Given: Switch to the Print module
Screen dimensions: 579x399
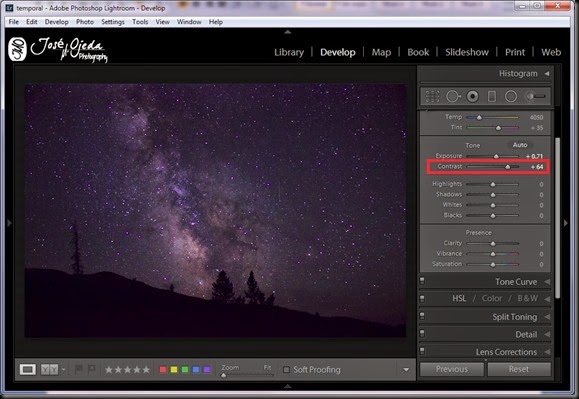Looking at the screenshot, I should (x=515, y=52).
